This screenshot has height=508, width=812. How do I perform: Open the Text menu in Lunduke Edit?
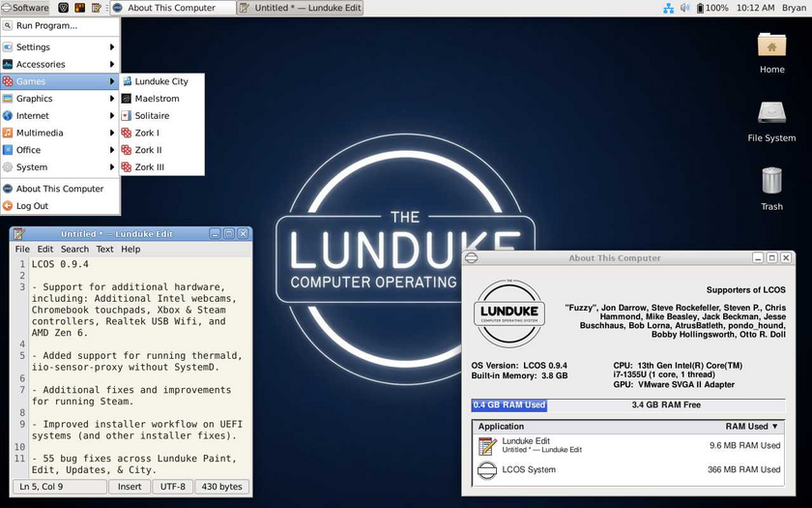coord(104,249)
